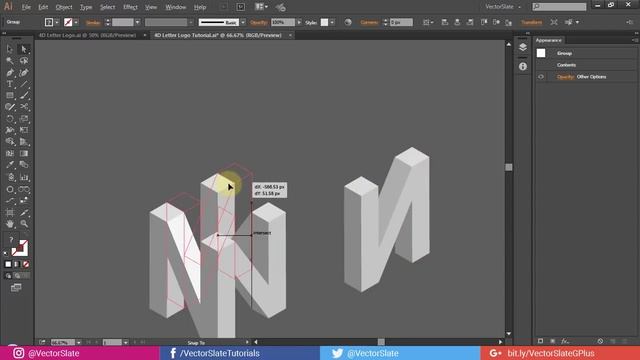Open the fill color dropdown in control bar
Screen dimensions: 640x360
click(57, 22)
